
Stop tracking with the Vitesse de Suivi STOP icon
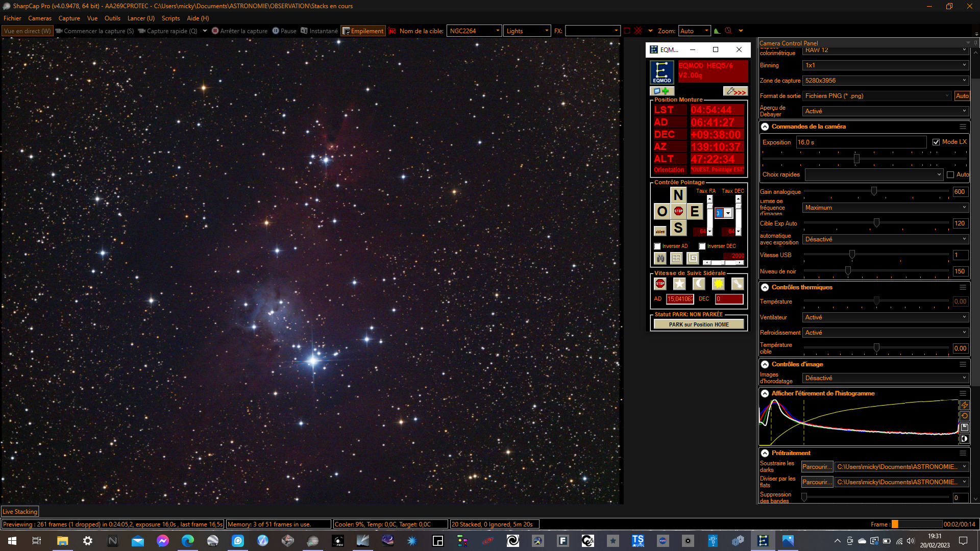[660, 284]
